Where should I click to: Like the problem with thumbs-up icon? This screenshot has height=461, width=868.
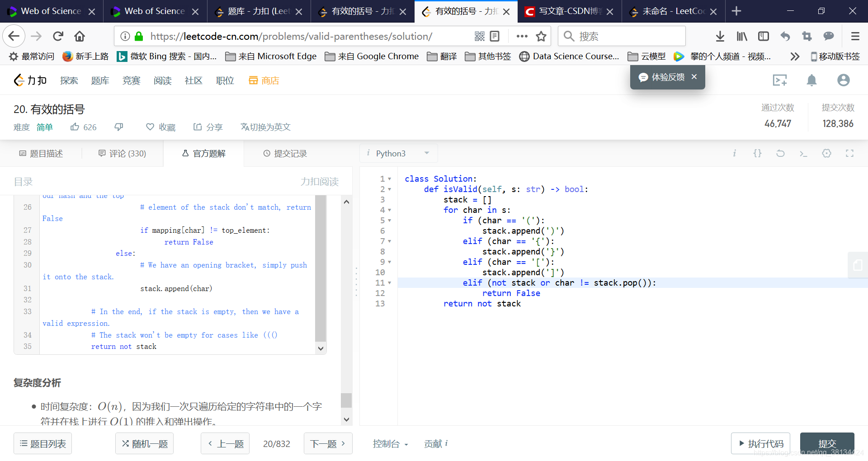75,127
